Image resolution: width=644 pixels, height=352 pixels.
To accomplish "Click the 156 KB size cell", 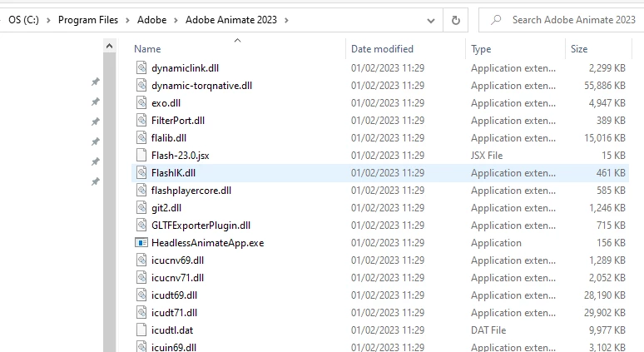I will pos(612,243).
